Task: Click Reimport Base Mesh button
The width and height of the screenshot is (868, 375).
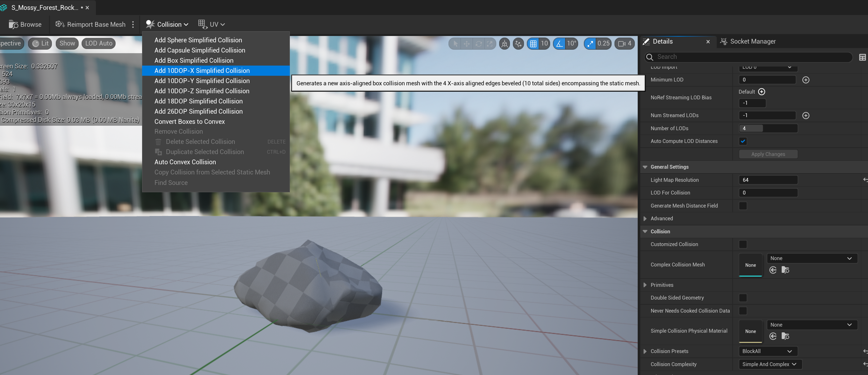Action: tap(90, 24)
